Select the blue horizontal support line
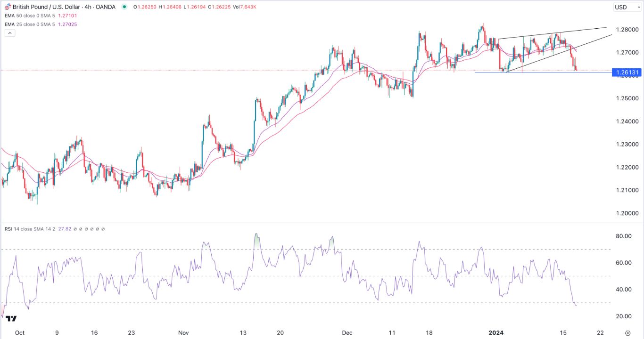644x339 pixels. coord(542,73)
